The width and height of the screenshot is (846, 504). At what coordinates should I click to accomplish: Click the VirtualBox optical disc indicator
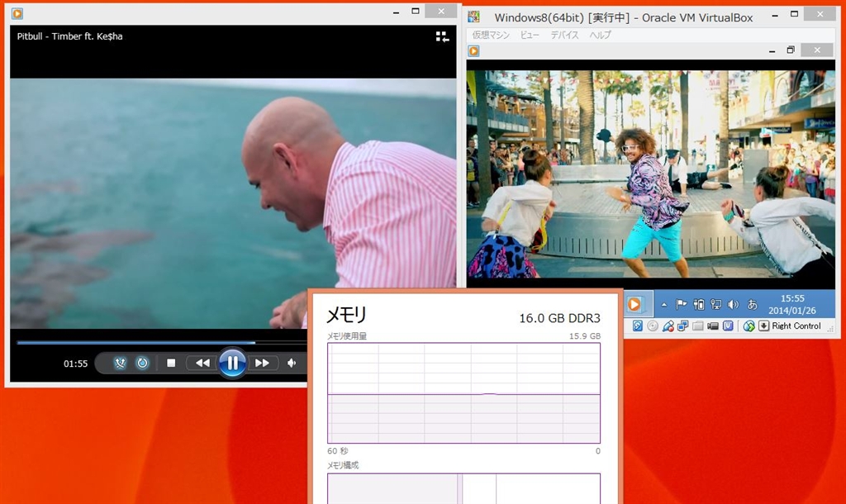653,326
